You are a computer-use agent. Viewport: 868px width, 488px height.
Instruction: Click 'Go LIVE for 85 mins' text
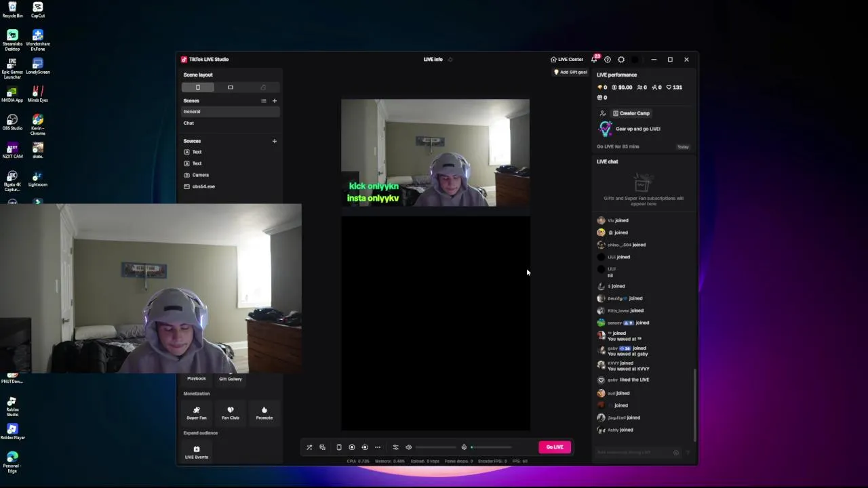pos(618,146)
